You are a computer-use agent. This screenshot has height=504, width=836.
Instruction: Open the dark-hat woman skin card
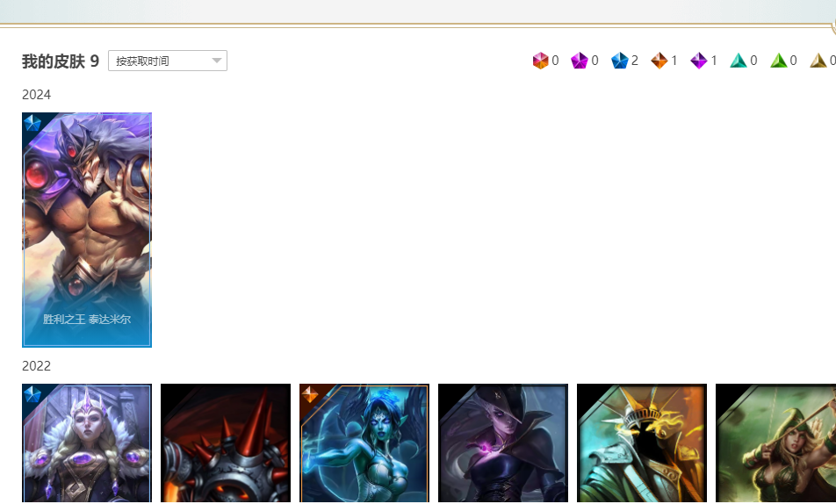503,443
